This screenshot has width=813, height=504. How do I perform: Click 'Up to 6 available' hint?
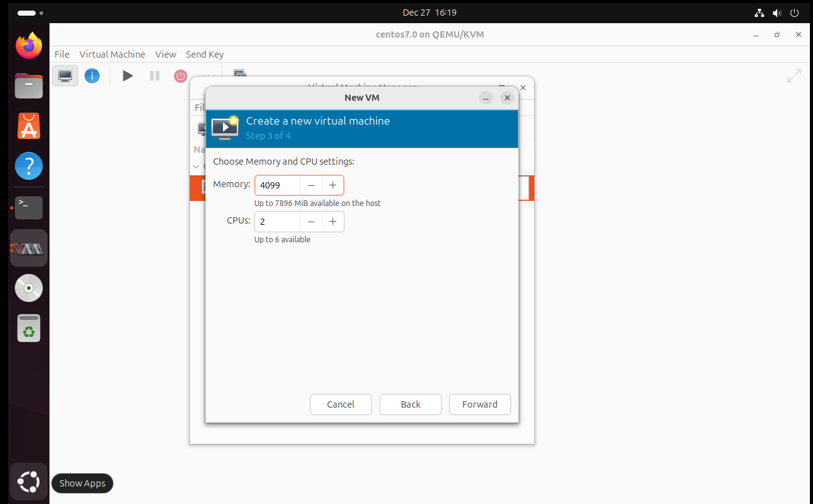(282, 240)
